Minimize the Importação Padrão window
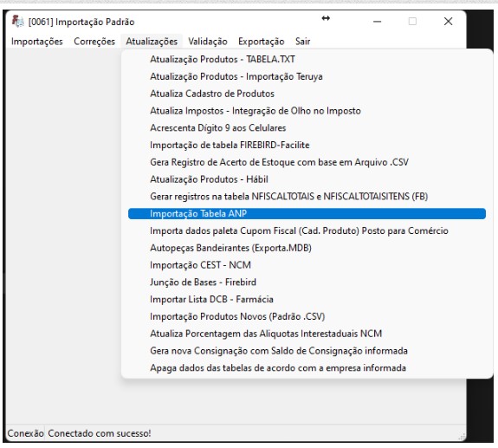This screenshot has width=498, height=448. pyautogui.click(x=377, y=22)
